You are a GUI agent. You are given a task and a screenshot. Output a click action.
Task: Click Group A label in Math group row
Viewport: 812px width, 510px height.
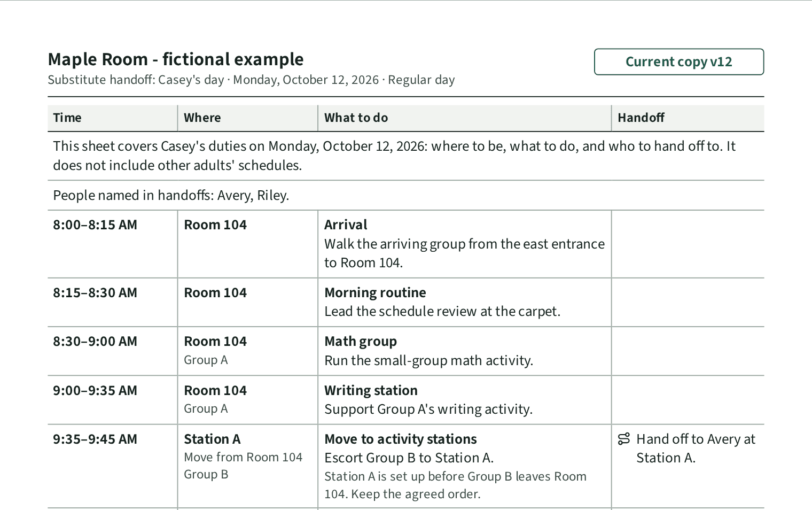coord(206,360)
